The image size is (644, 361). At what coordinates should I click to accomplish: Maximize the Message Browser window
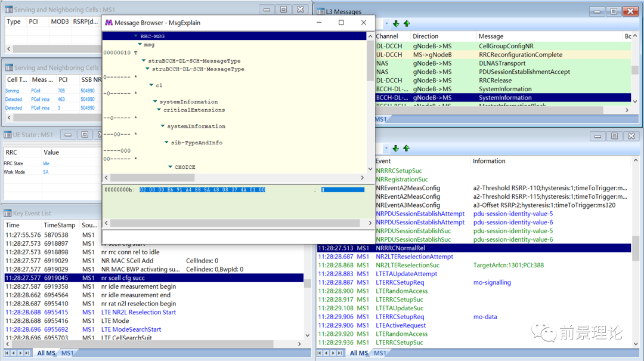[341, 23]
